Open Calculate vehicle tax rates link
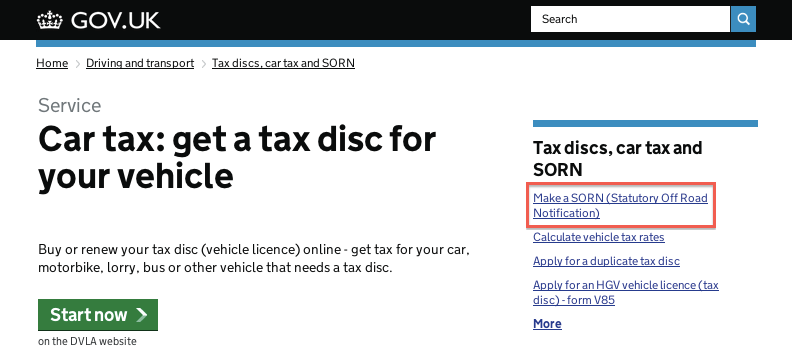 [599, 237]
